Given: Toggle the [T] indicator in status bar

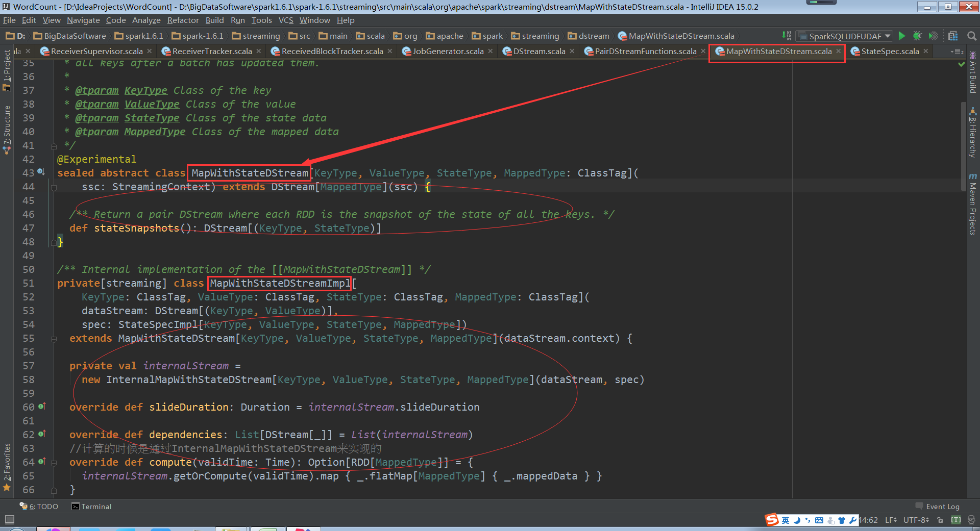Looking at the screenshot, I should click(956, 520).
